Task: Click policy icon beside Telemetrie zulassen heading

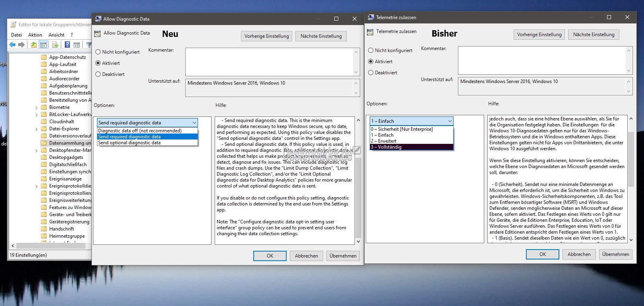Action: coord(370,32)
